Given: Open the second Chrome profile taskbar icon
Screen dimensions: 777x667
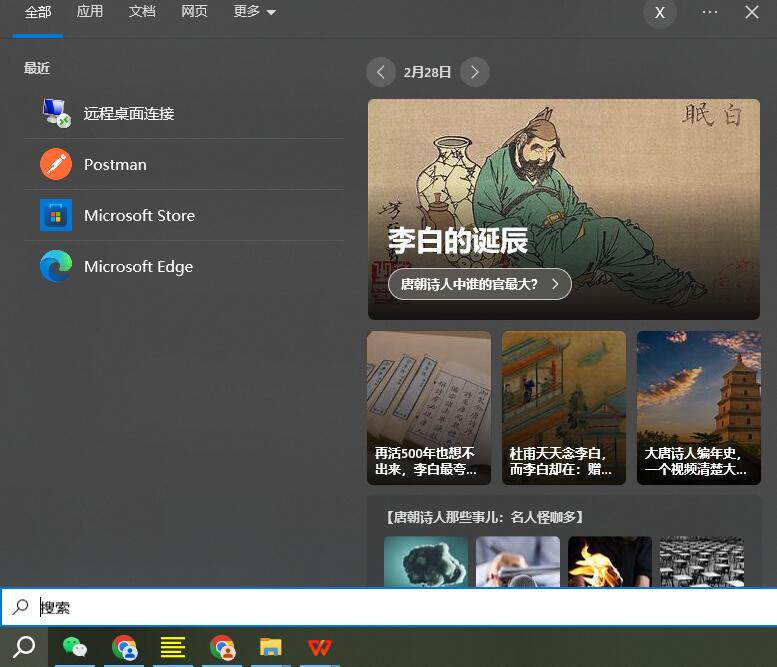Looking at the screenshot, I should click(x=222, y=647).
